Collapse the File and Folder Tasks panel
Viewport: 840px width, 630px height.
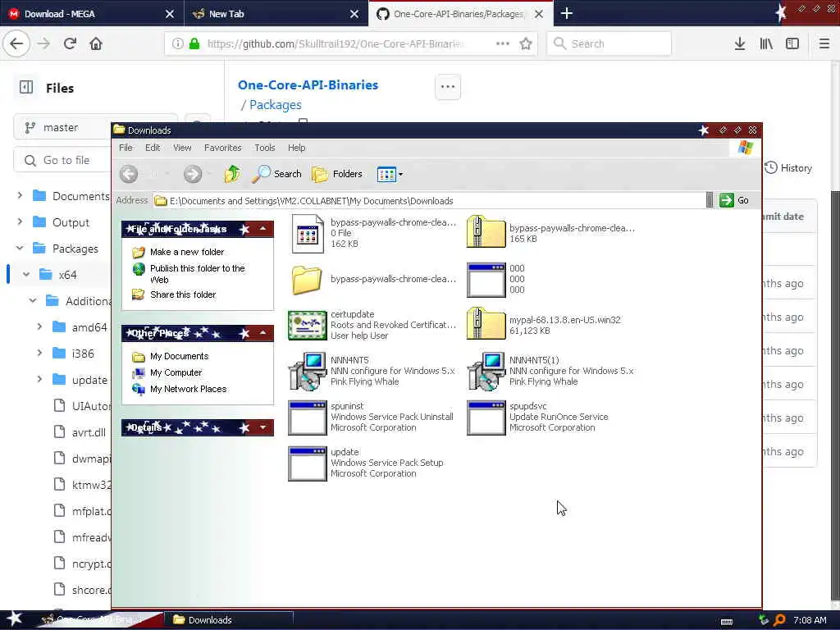click(263, 229)
